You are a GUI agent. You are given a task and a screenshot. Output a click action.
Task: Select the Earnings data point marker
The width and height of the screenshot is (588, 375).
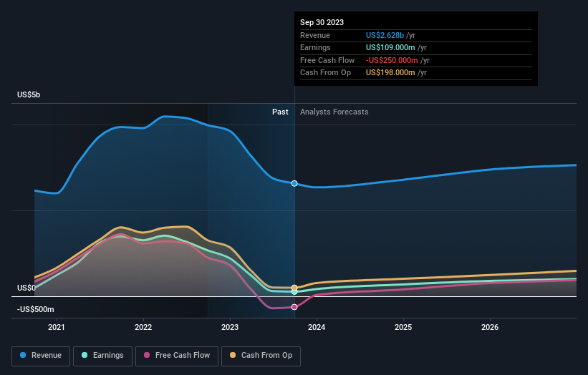[294, 292]
